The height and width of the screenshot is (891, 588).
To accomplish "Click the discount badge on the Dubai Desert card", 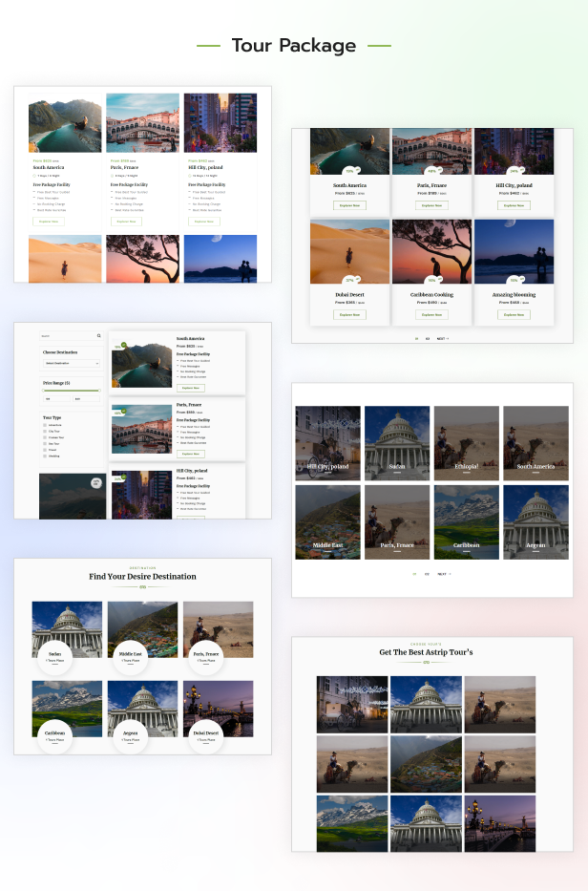I will point(350,280).
